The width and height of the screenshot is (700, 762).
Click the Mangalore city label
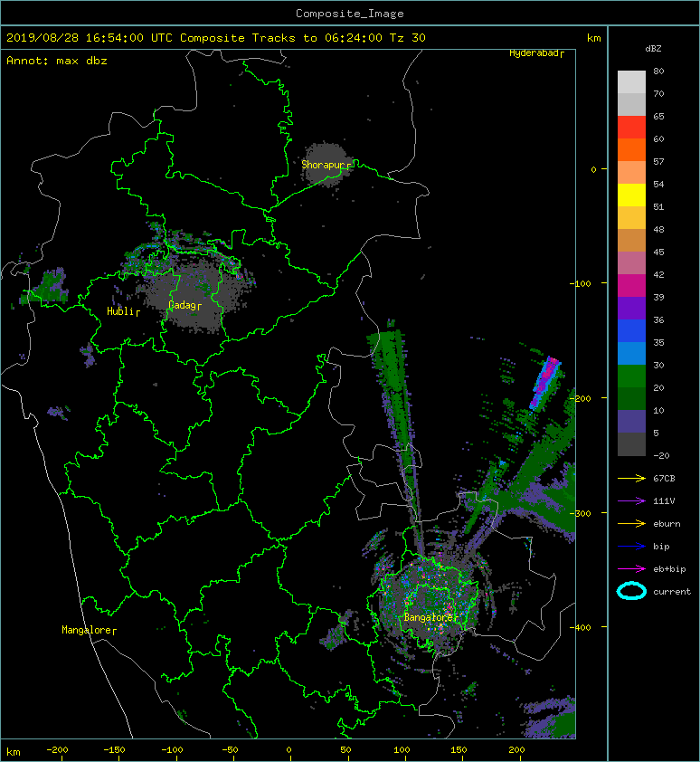(x=87, y=630)
